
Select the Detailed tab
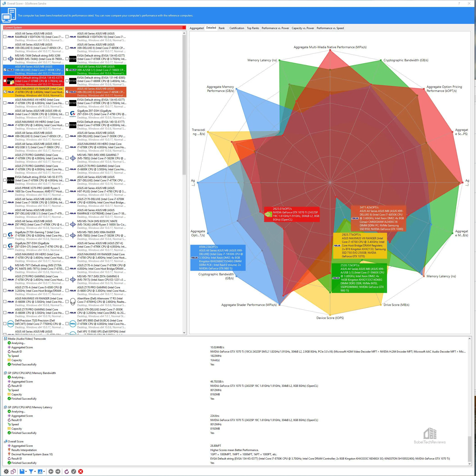(211, 28)
